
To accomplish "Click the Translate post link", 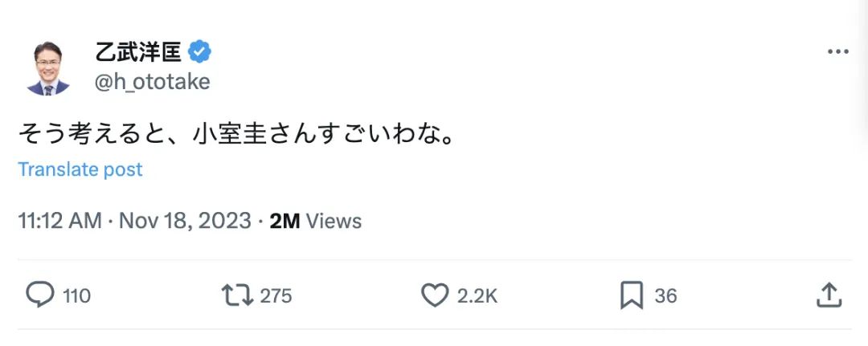I will [80, 169].
